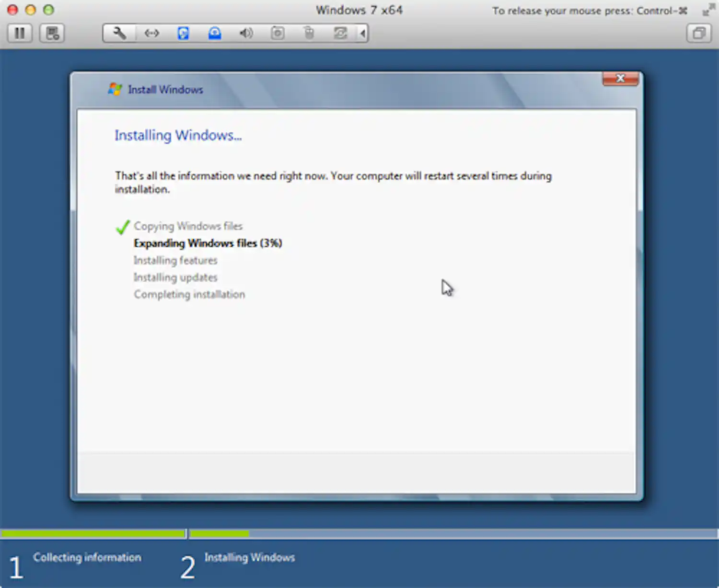The image size is (719, 588).
Task: Click the 'Windows 7 x64' window title
Action: pos(359,10)
